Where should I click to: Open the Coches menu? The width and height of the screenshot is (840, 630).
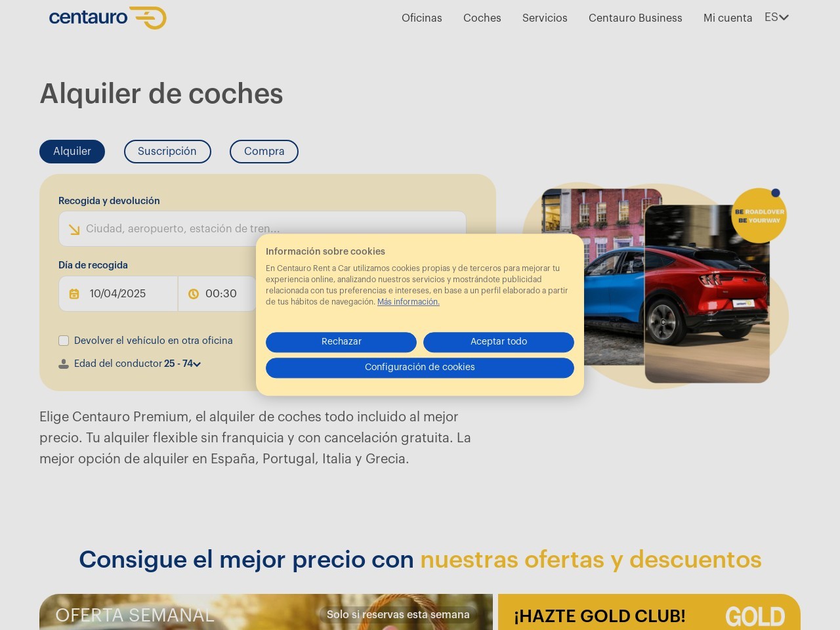tap(482, 18)
